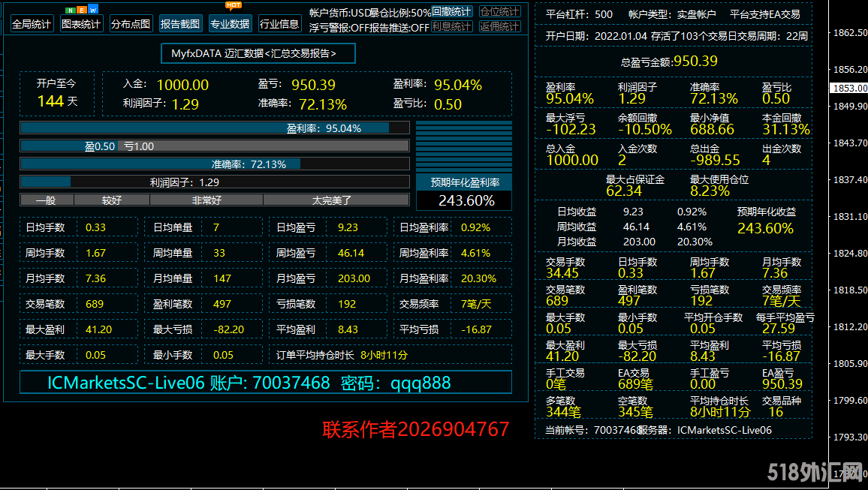Click the 日均盈亏 9.23 cell
Image resolution: width=868 pixels, height=490 pixels.
pyautogui.click(x=329, y=227)
